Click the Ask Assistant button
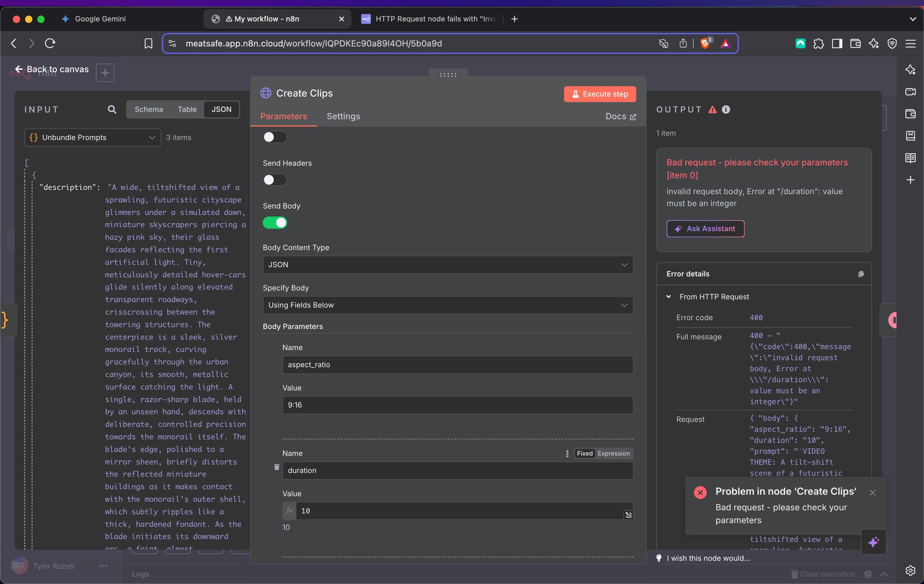The height and width of the screenshot is (584, 924). point(705,229)
